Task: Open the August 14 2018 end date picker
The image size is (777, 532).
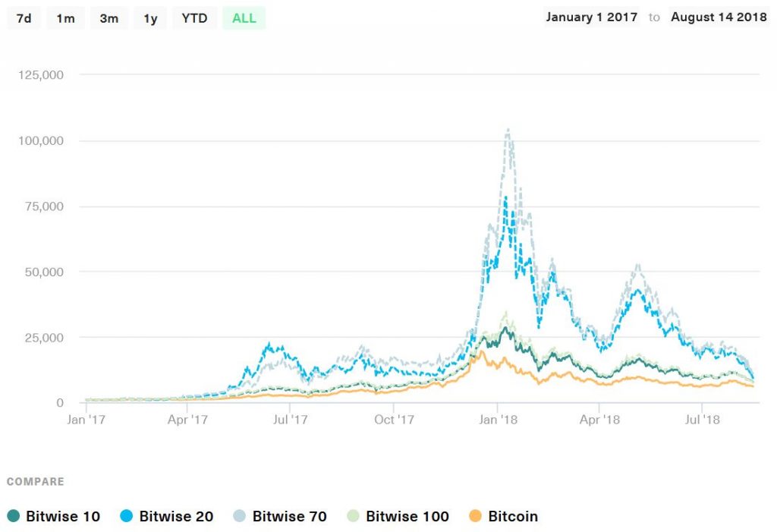Action: click(718, 17)
